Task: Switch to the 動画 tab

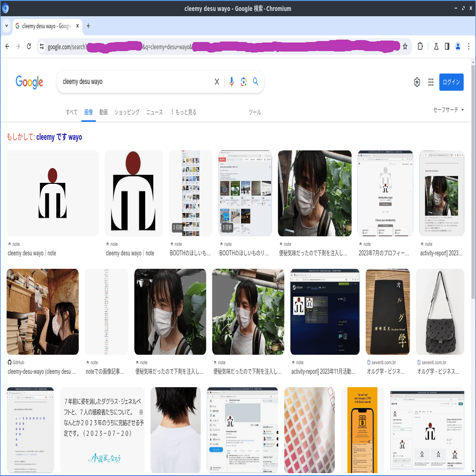Action: pyautogui.click(x=104, y=112)
